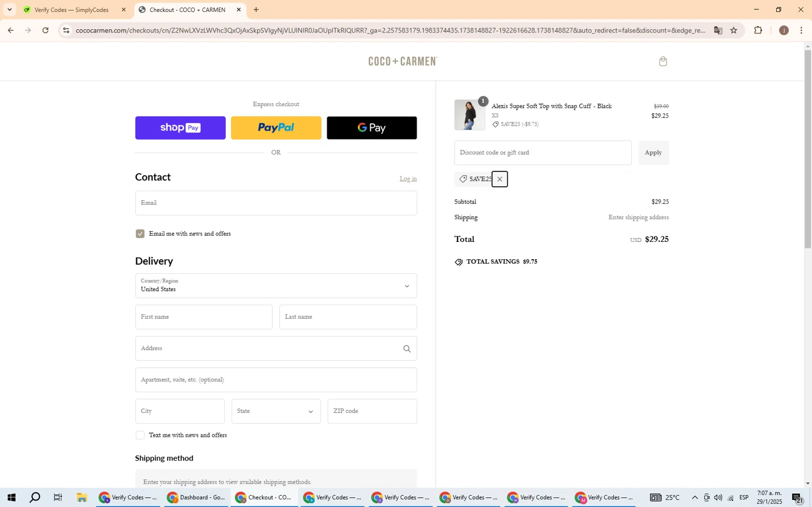Open the weather 25°C taskbar widget

click(665, 498)
